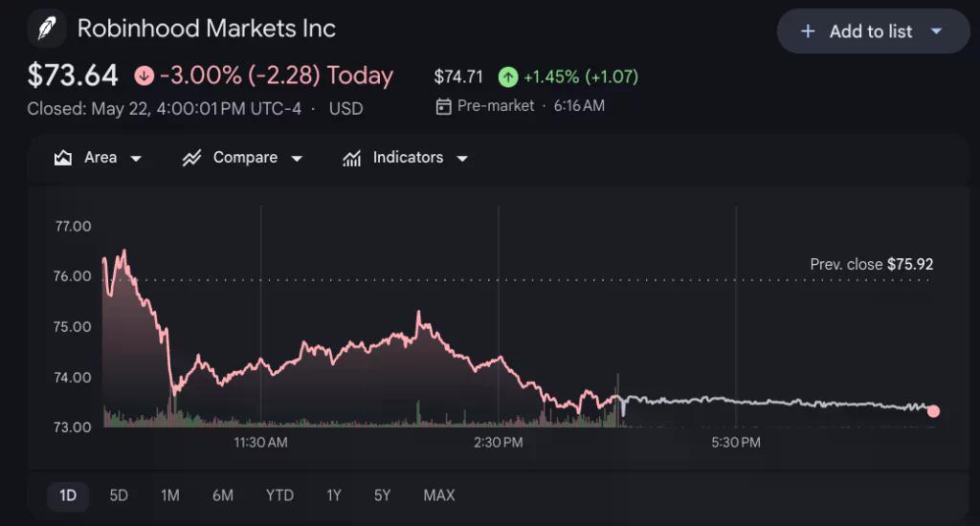Click the pink endpoint marker on chart
Viewport: 980px width, 526px height.
click(x=933, y=411)
